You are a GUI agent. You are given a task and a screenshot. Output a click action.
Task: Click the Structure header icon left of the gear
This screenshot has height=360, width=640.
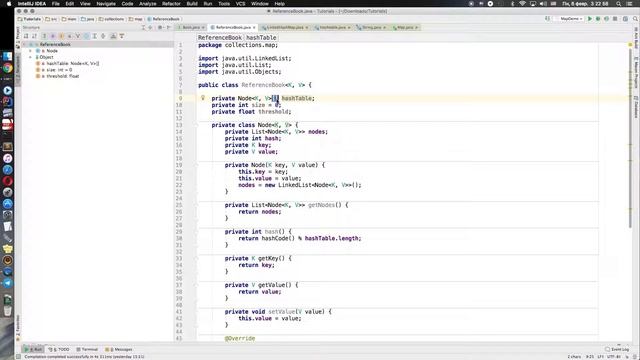[x=150, y=27]
